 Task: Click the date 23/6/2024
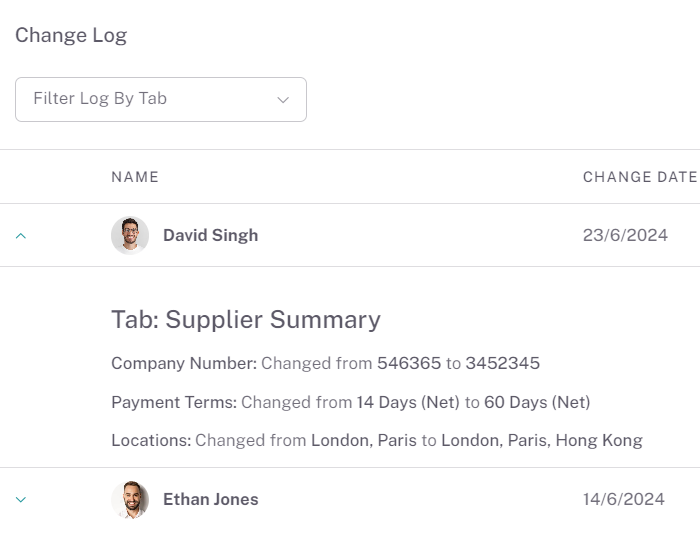click(x=625, y=235)
